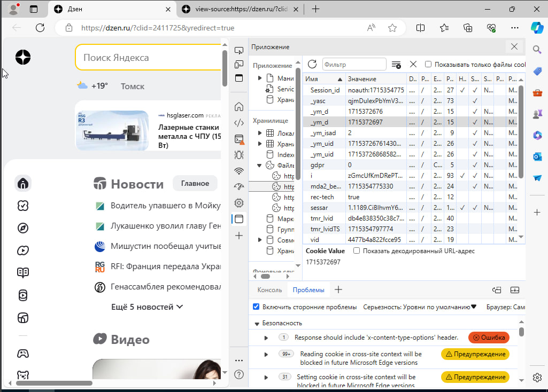Open the Console tool icon with warning
Screen dimensions: 548x392
pyautogui.click(x=239, y=139)
